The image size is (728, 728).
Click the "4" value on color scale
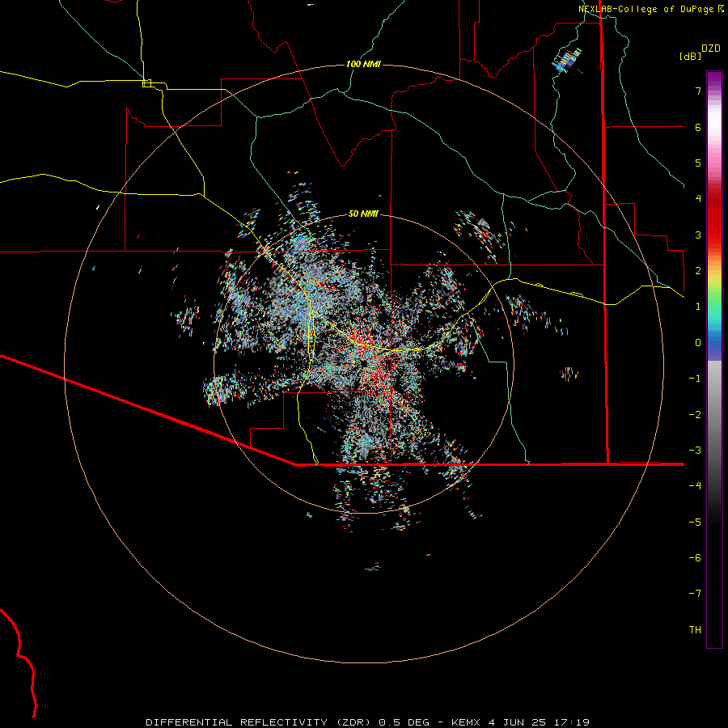698,199
